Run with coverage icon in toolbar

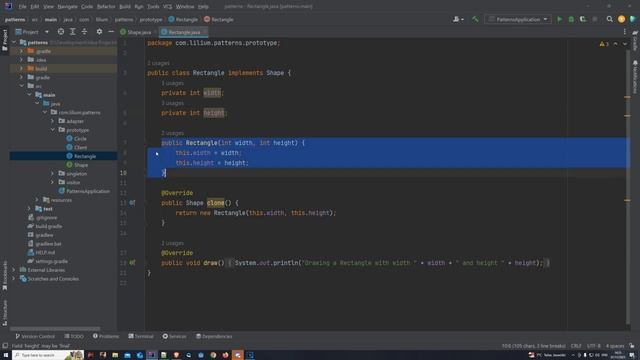pyautogui.click(x=583, y=19)
